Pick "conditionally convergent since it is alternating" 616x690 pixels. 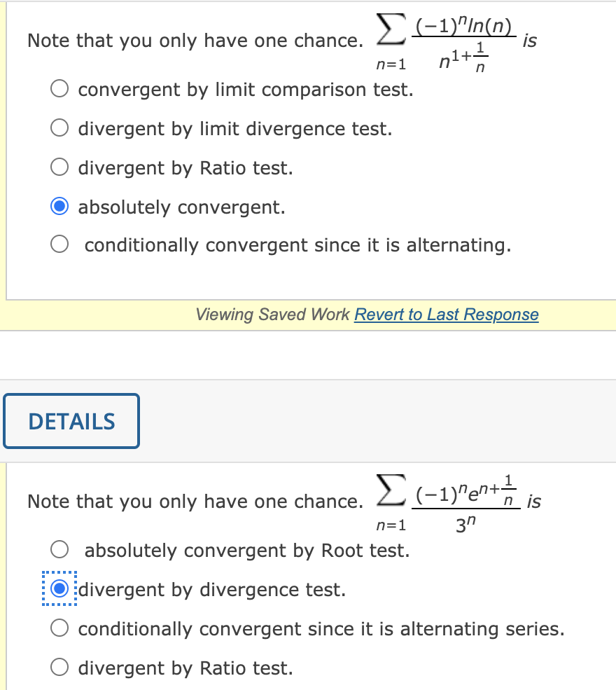(59, 244)
